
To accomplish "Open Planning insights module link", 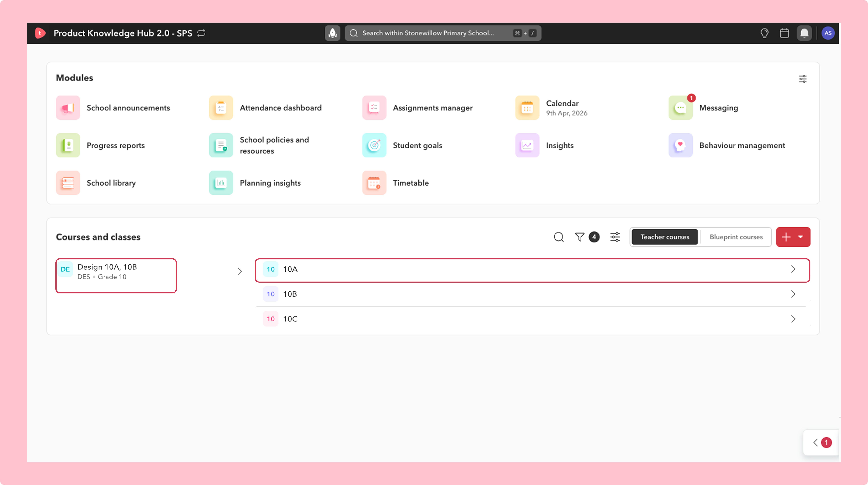I will 270,183.
